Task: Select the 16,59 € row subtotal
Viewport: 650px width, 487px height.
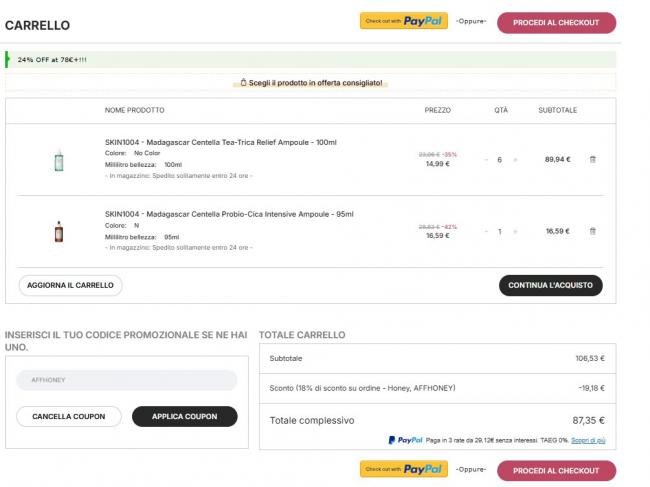Action: [x=558, y=231]
